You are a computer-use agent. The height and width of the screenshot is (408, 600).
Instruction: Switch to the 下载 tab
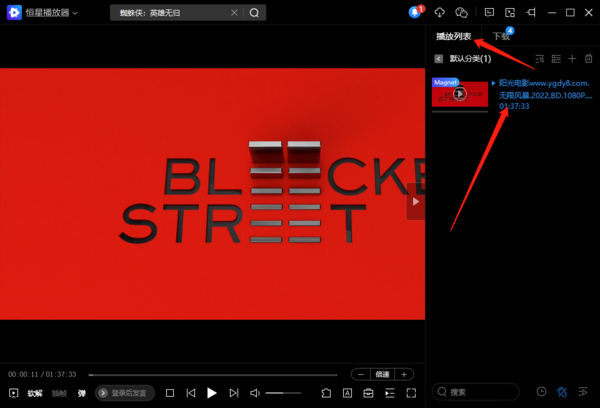(500, 36)
